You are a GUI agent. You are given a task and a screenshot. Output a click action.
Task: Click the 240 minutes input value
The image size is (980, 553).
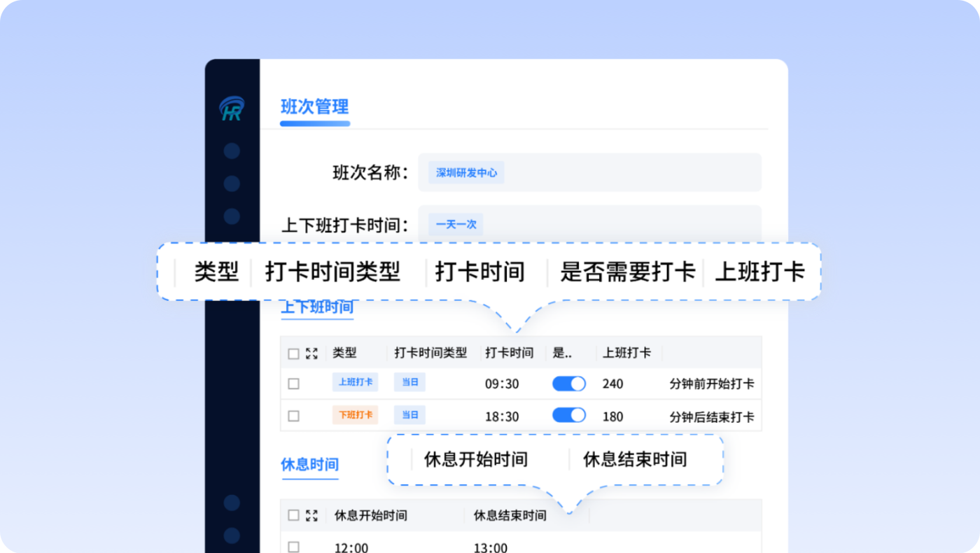pyautogui.click(x=612, y=384)
